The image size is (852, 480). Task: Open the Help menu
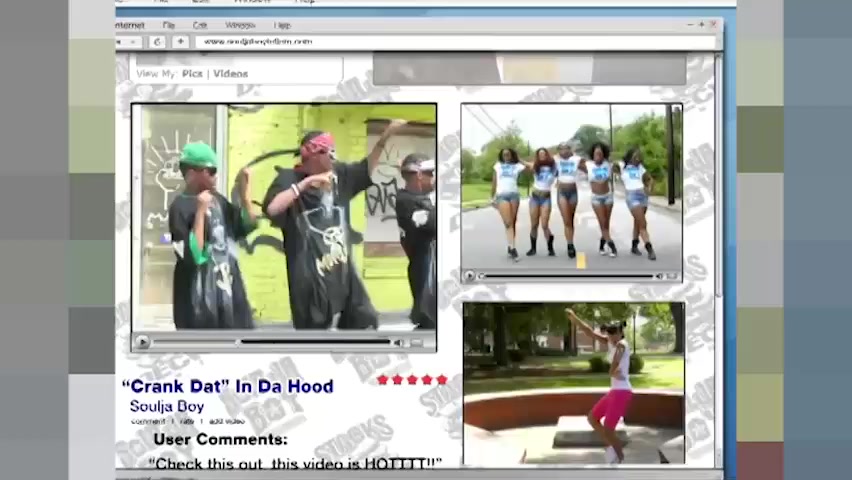pos(282,26)
